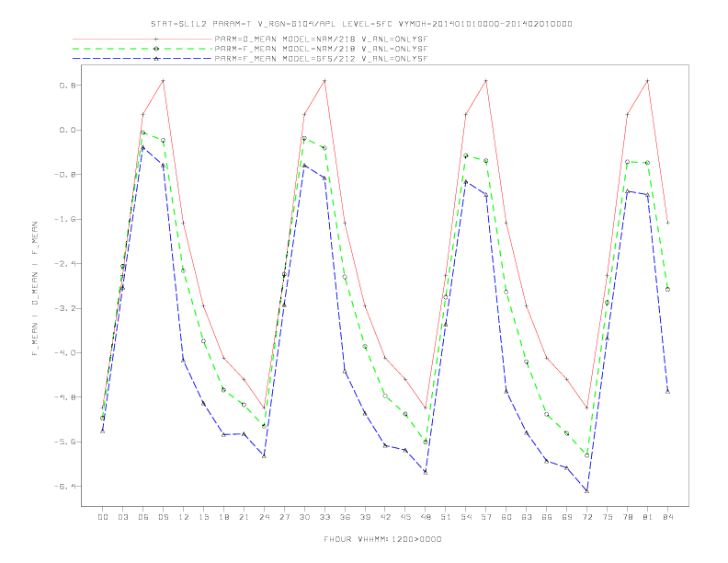Click the x-axis tick label 21
The height and width of the screenshot is (563, 728).
tap(244, 517)
